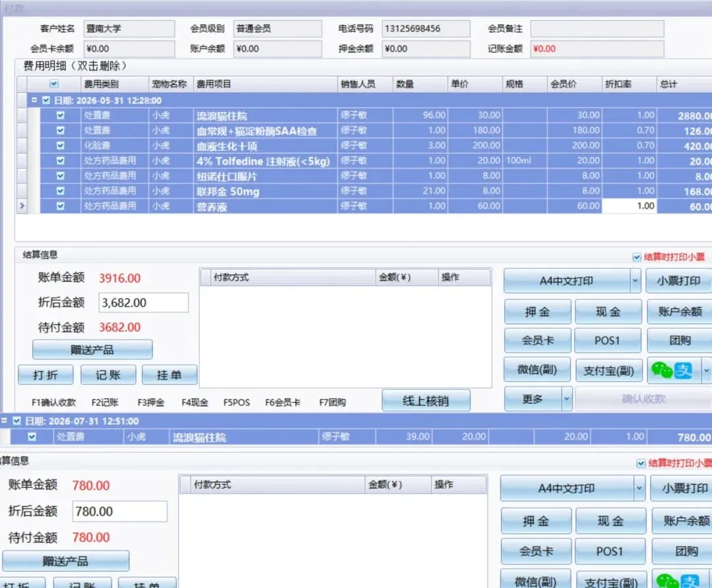Choose upper 账户余额 payment button

679,312
